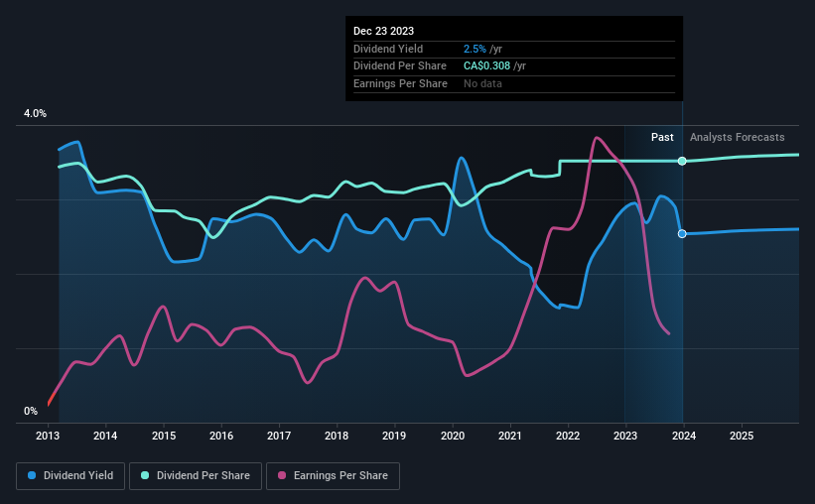This screenshot has width=815, height=504.
Task: Select the 2013 axis label
Action: (x=48, y=436)
